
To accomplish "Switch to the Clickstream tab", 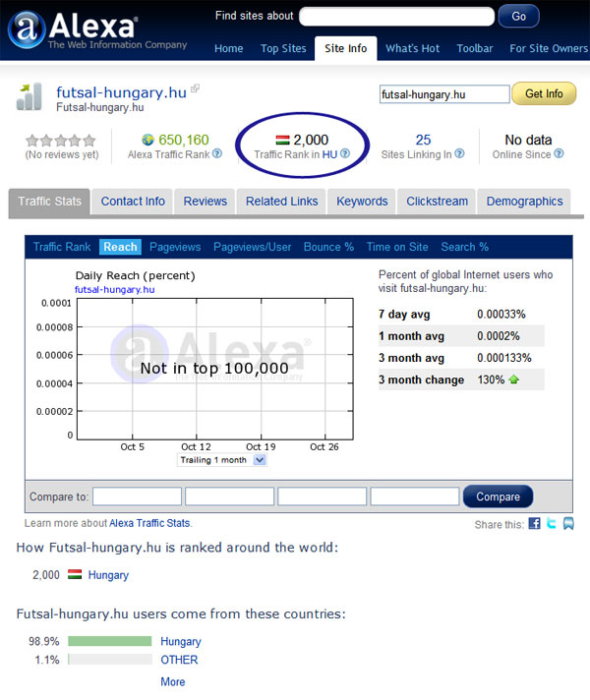I will (x=437, y=202).
